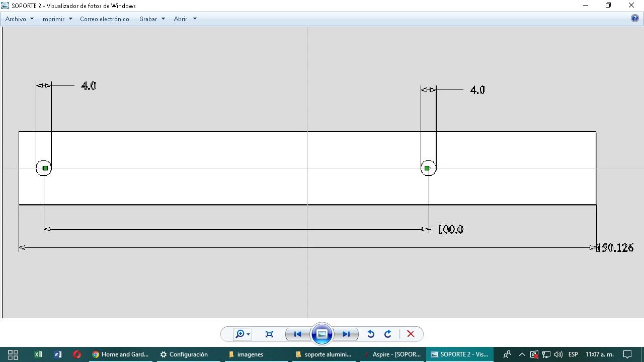
Task: Click SOPORTE 2 - Vis... taskbar button
Action: 459,354
